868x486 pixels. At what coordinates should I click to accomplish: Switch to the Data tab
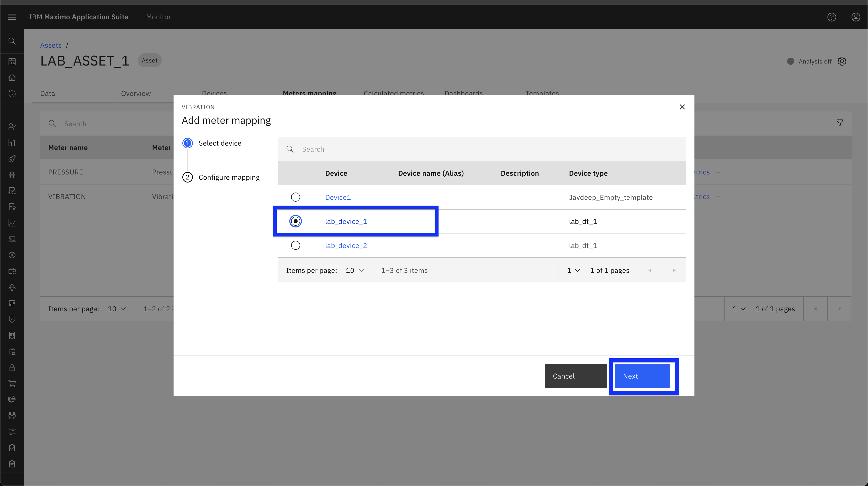(x=47, y=93)
